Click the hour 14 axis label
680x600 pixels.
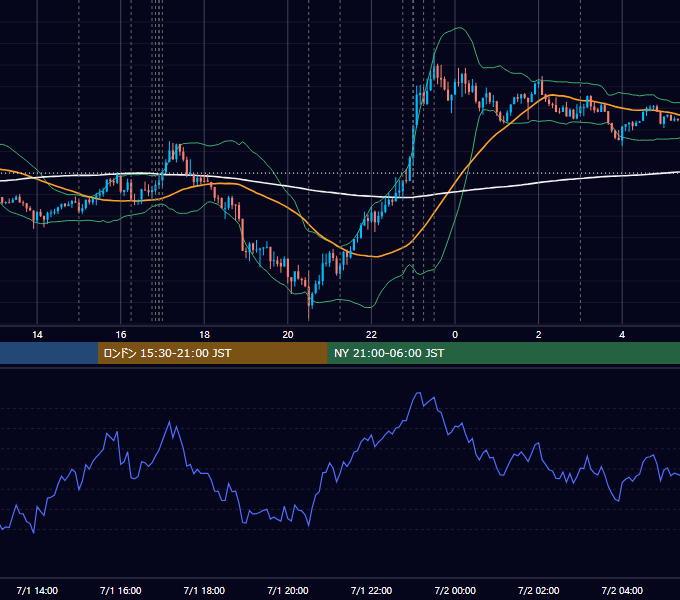(37, 335)
